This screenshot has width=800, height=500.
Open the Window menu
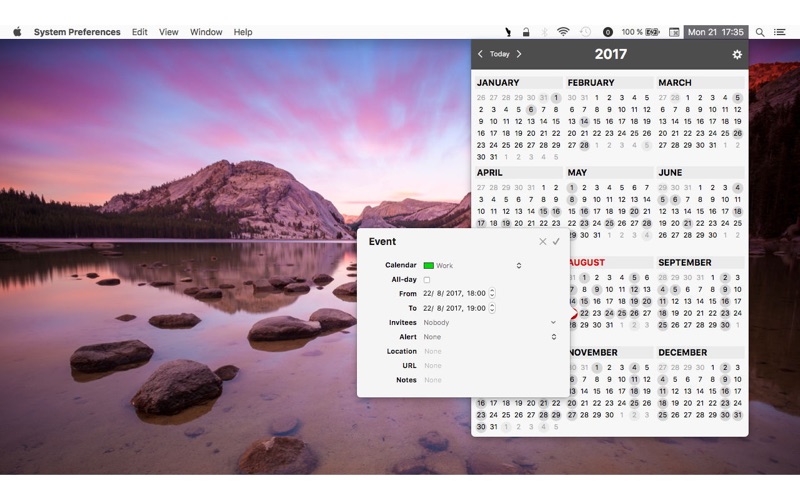click(206, 32)
